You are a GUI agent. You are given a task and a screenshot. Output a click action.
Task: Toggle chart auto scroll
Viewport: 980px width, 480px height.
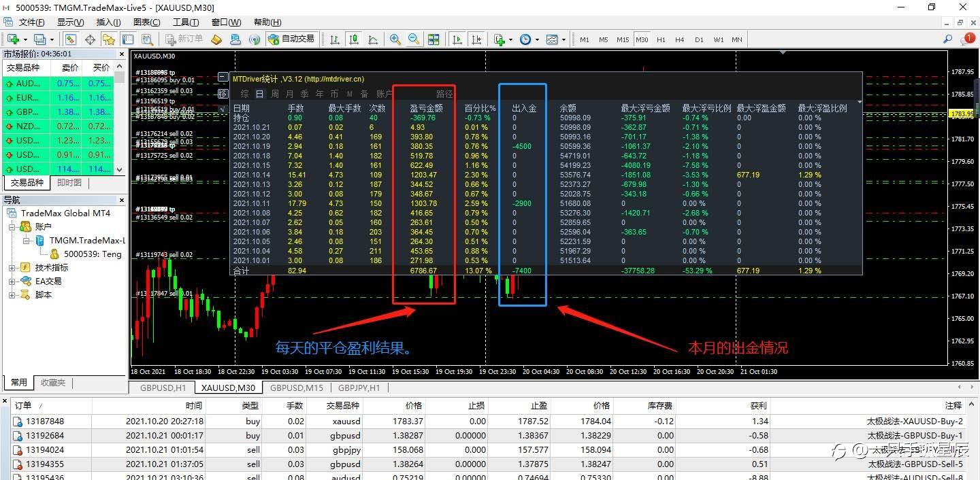coord(458,39)
